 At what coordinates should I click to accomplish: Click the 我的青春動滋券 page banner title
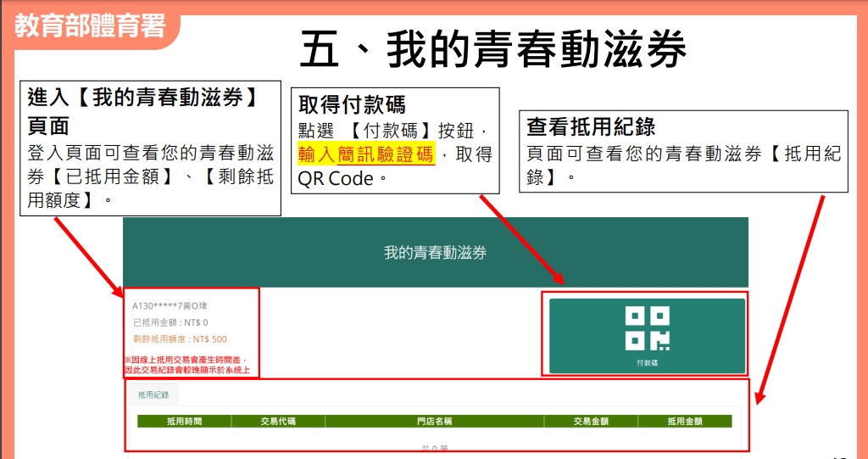coord(435,253)
